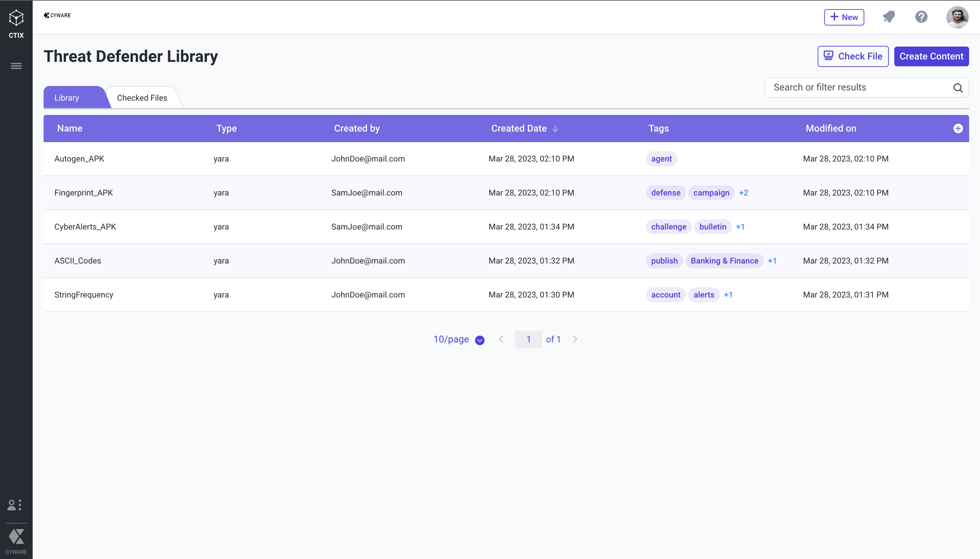Screen dimensions: 980x559
Task: Expand +1 more tags on ASCII_Codes
Action: click(772, 261)
